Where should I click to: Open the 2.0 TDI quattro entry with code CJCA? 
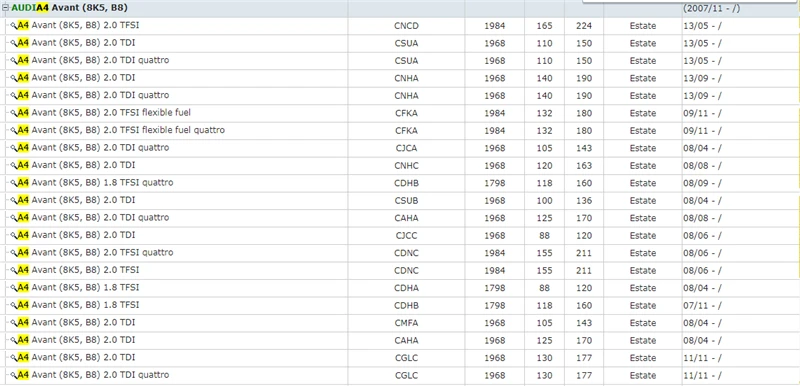click(93, 148)
